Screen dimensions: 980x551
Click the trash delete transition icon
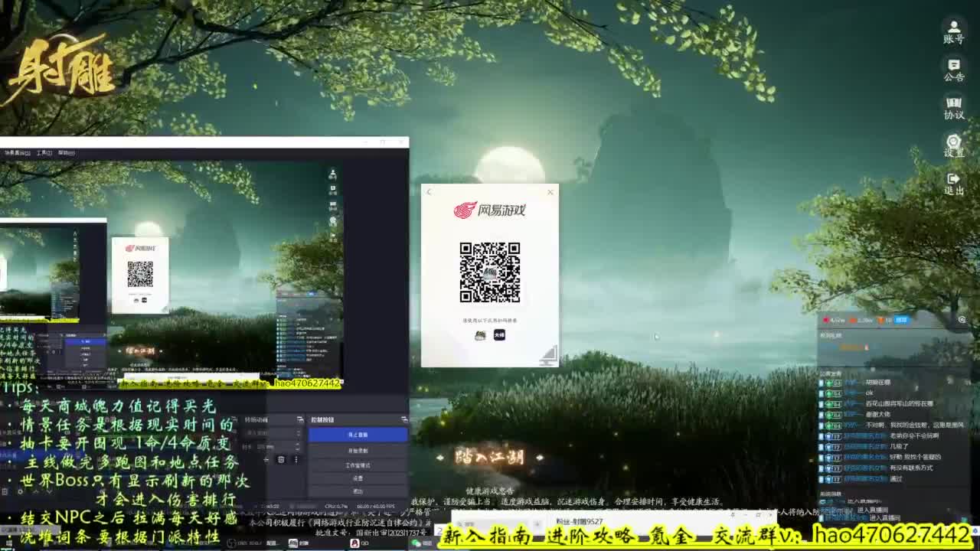[281, 459]
